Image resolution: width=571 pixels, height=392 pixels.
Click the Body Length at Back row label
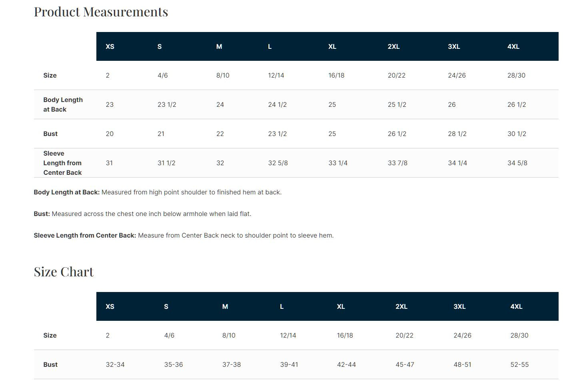click(x=63, y=104)
